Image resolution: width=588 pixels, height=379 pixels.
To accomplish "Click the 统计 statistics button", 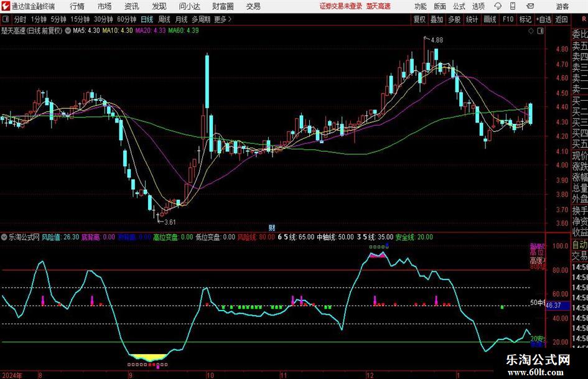I will tap(472, 19).
